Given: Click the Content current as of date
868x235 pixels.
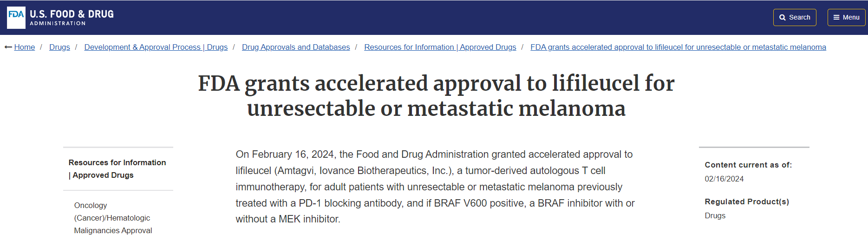Looking at the screenshot, I should point(724,179).
